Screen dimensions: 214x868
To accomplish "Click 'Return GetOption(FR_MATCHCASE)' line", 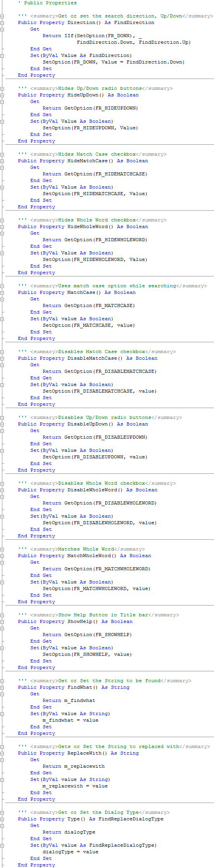I will [89, 305].
